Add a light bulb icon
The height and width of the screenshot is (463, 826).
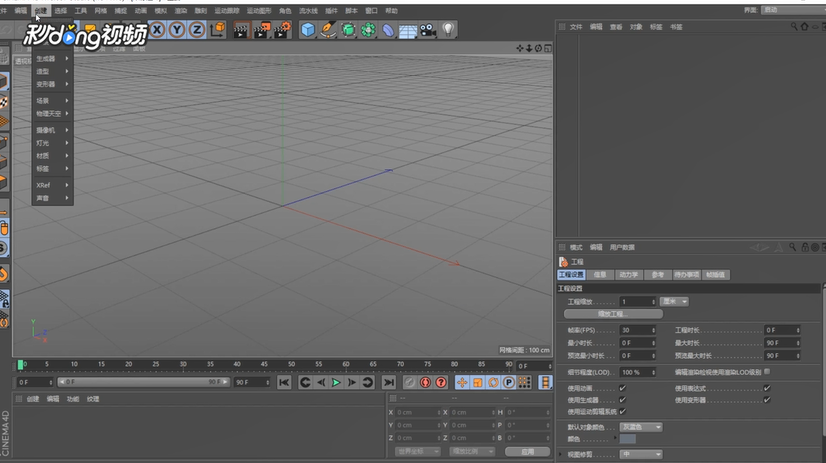[x=448, y=30]
